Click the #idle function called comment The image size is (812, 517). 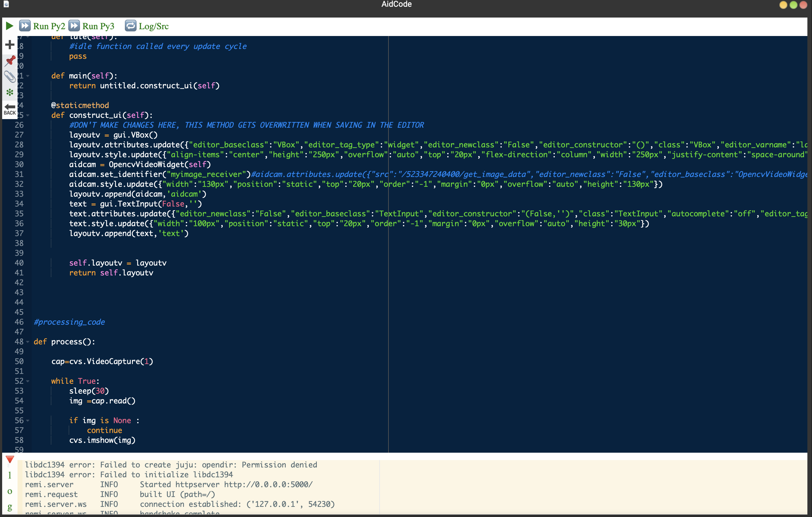pyautogui.click(x=158, y=46)
